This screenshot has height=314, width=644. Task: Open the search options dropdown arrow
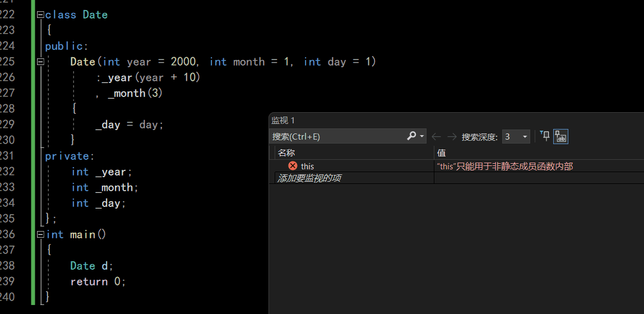pos(422,136)
